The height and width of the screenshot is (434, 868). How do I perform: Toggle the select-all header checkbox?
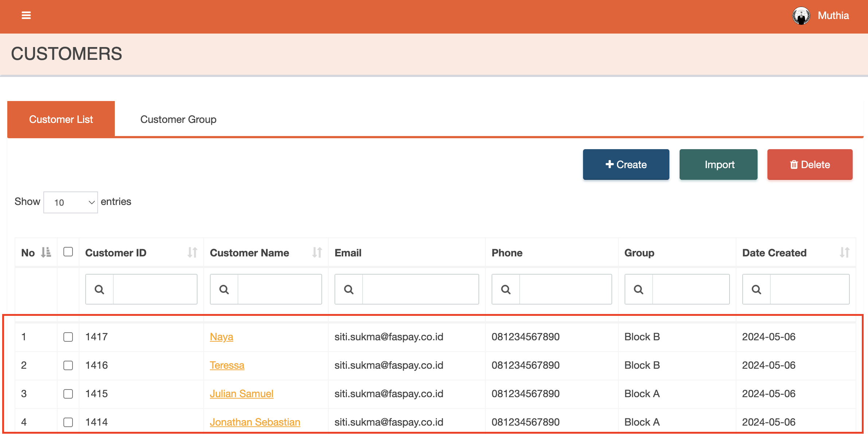coord(68,252)
